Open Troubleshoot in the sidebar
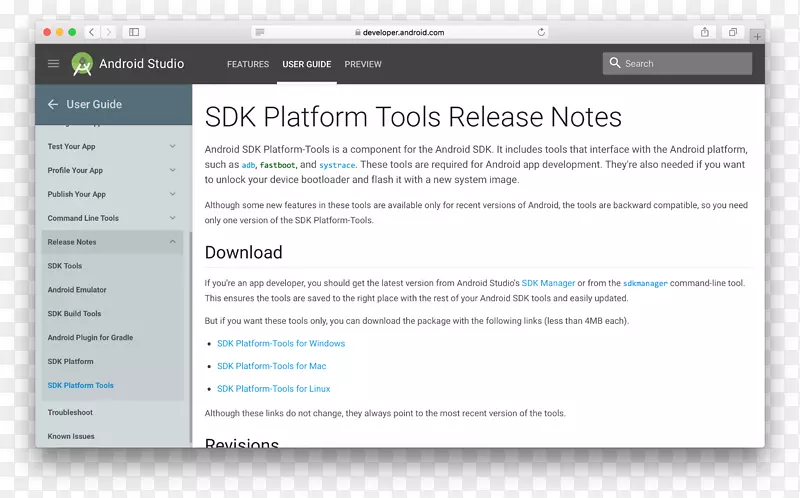 (70, 412)
